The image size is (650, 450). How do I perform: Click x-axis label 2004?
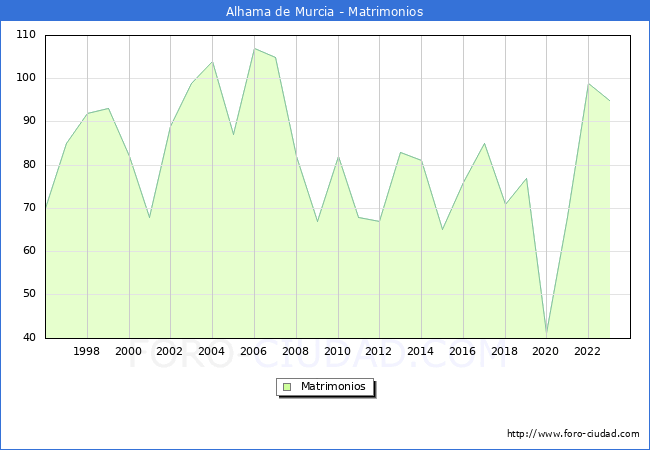[211, 351]
